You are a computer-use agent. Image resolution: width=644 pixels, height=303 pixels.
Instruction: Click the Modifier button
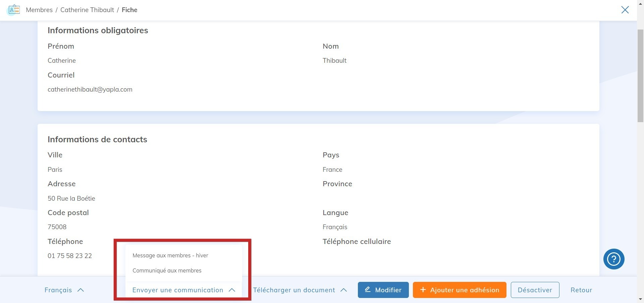(x=383, y=290)
